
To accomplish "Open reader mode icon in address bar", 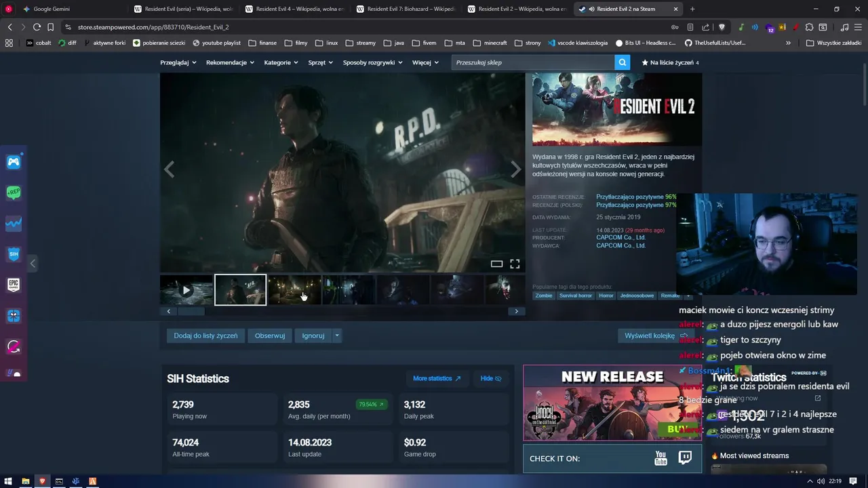I will pos(690,27).
